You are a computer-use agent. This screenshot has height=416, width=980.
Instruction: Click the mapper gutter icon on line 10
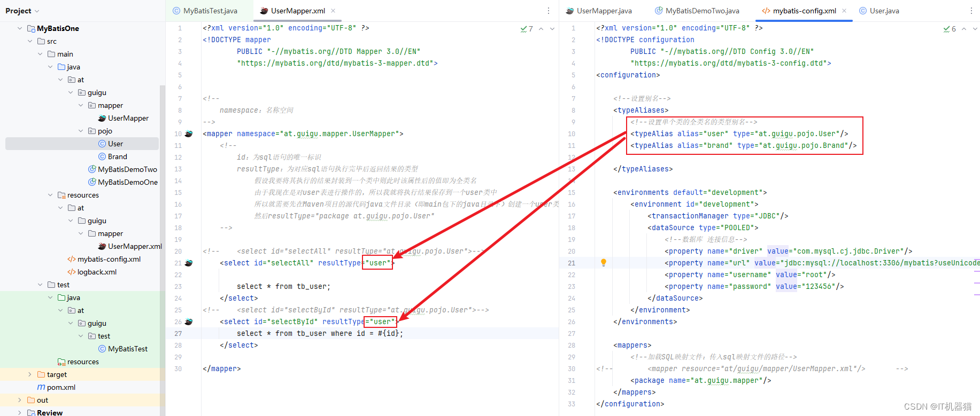click(189, 134)
